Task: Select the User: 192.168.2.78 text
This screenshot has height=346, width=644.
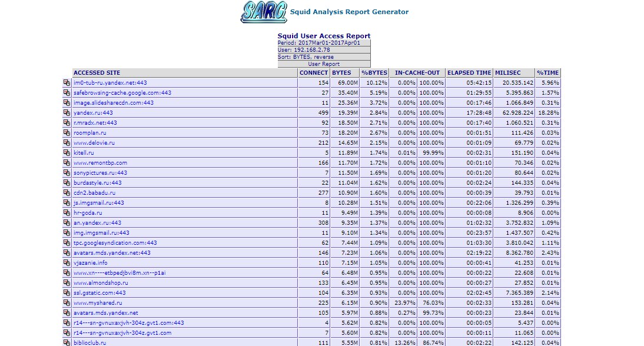Action: pyautogui.click(x=304, y=49)
